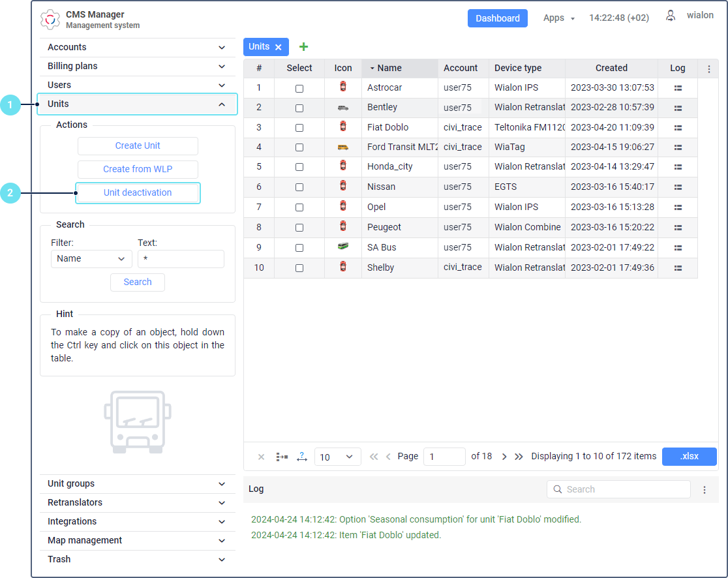This screenshot has width=728, height=578.
Task: Open the Name filter dropdown
Action: pyautogui.click(x=91, y=259)
